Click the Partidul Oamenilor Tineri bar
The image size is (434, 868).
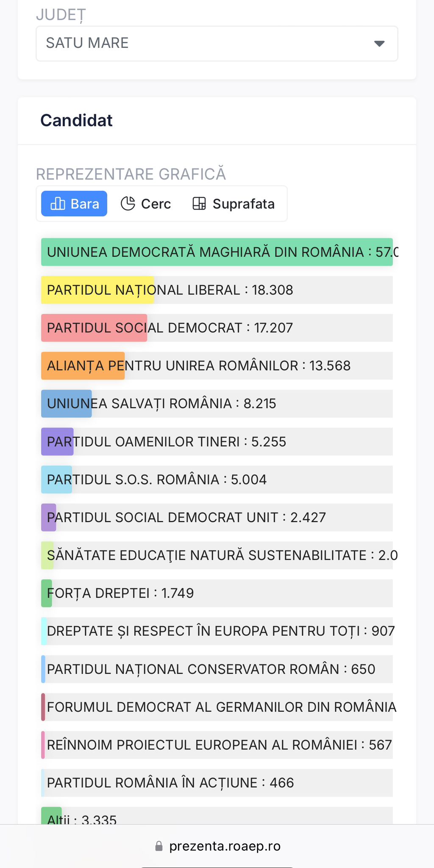pyautogui.click(x=57, y=442)
